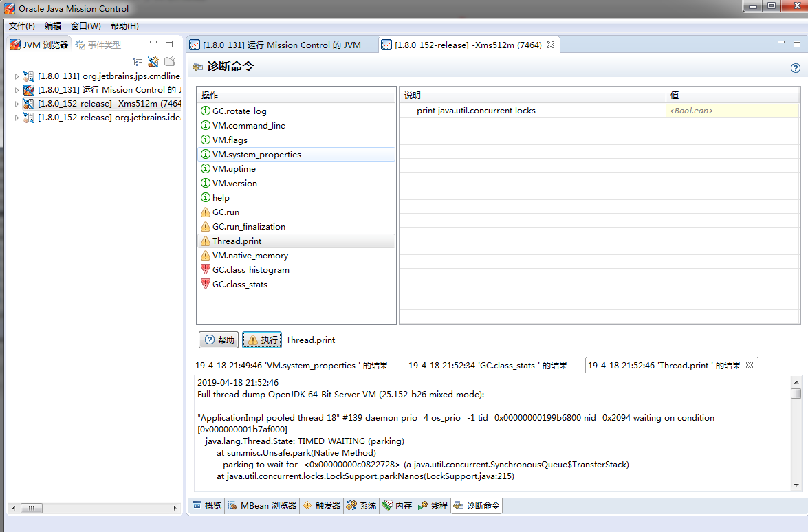Open the 概览 (Overview) page via its icon
The height and width of the screenshot is (532, 808).
[x=197, y=505]
